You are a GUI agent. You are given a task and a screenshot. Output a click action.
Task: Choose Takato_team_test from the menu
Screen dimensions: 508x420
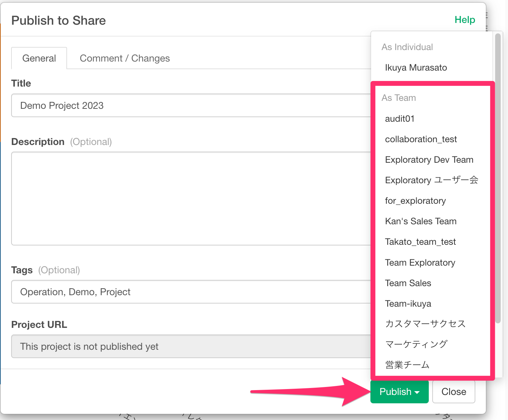tap(420, 242)
